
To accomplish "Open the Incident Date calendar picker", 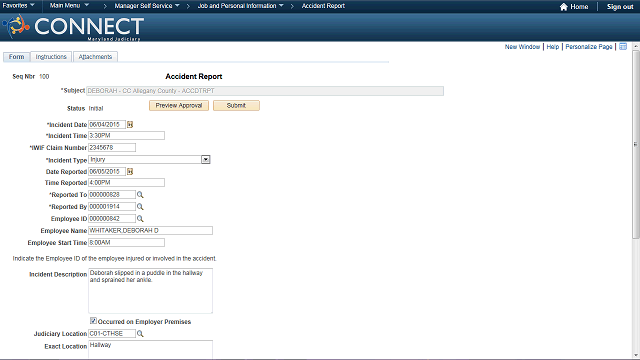I will click(x=130, y=124).
